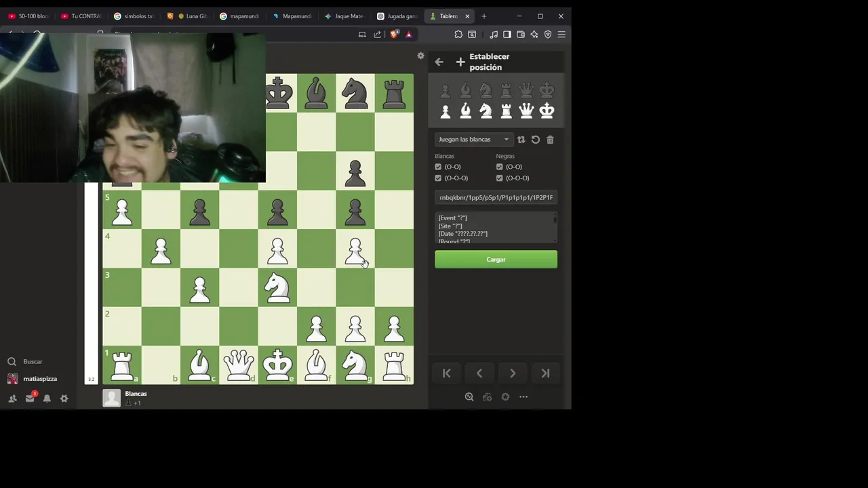Image resolution: width=868 pixels, height=488 pixels.
Task: Close the Tablero tab
Action: click(467, 16)
